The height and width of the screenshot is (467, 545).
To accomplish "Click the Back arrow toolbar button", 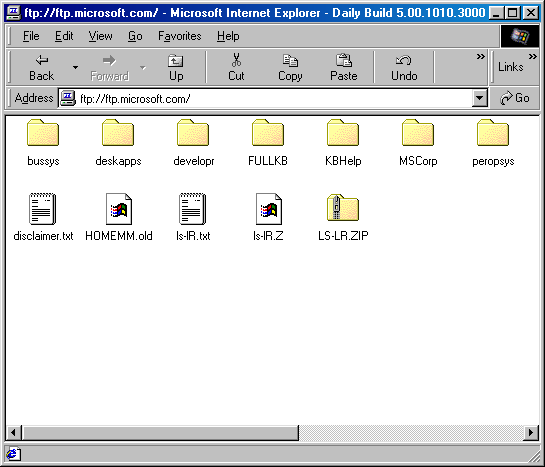I will [41, 68].
